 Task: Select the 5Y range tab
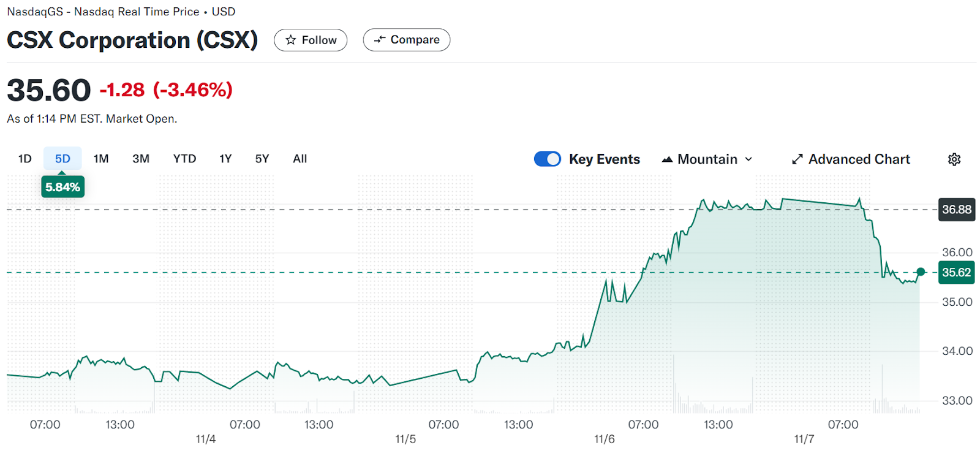click(x=262, y=159)
